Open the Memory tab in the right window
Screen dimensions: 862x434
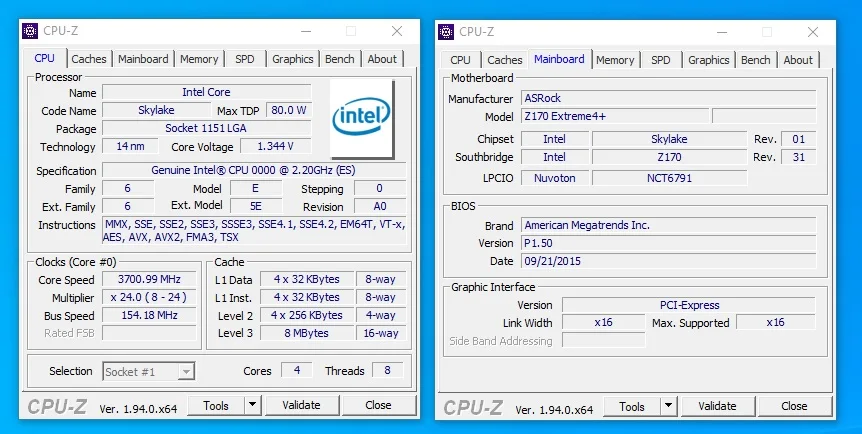coord(615,60)
